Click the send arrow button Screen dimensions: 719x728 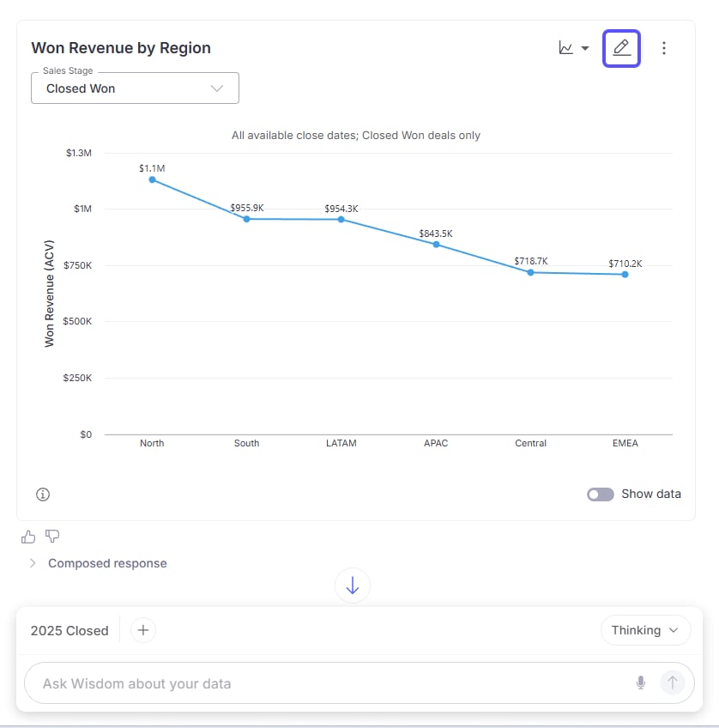[672, 682]
